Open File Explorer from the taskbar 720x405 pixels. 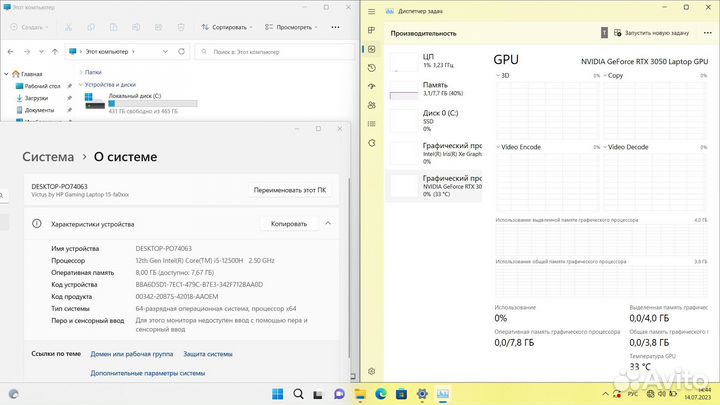[360, 394]
